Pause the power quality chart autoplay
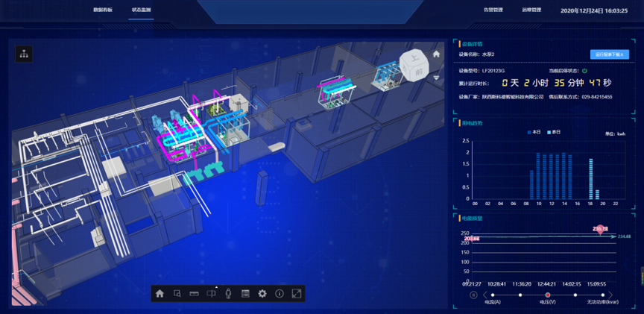This screenshot has height=314, width=644. coord(473,295)
